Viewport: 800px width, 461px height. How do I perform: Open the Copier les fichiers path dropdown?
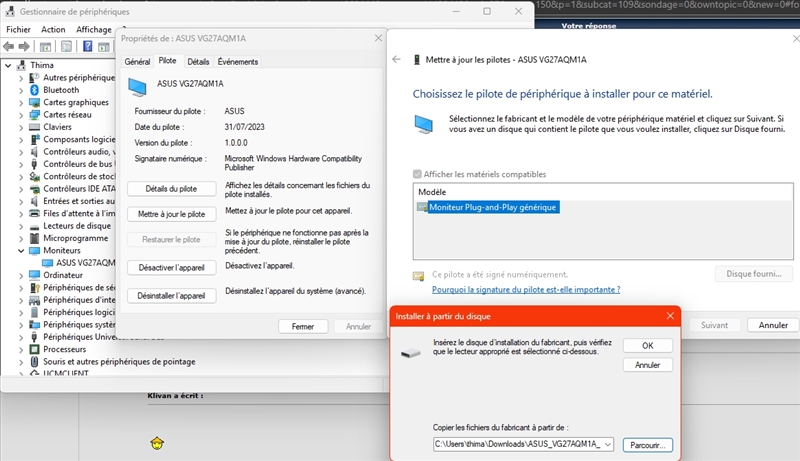608,445
